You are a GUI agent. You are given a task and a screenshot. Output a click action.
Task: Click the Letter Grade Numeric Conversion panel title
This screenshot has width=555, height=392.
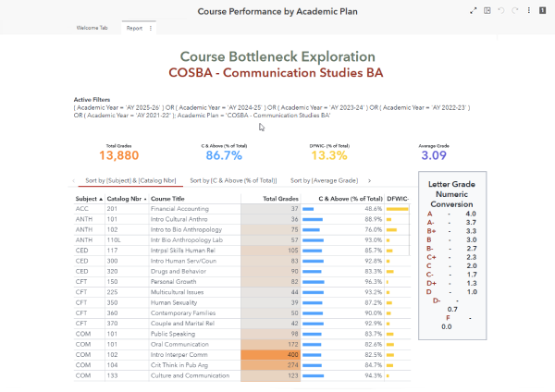tap(451, 194)
